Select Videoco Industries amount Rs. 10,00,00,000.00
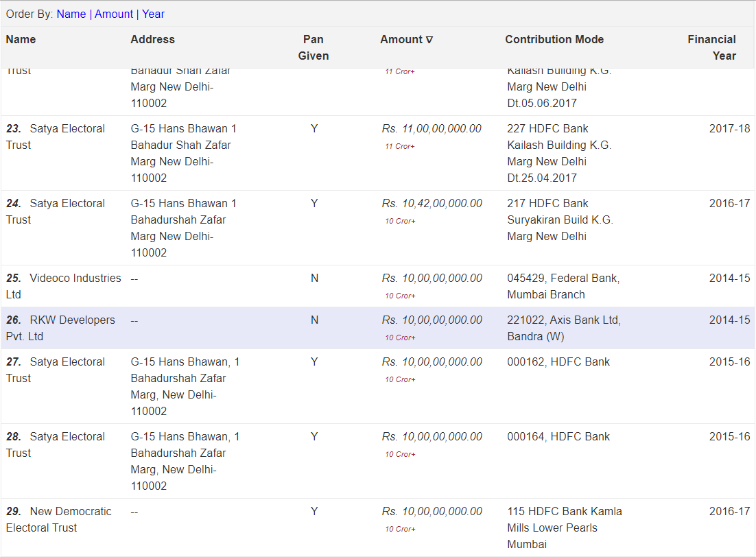 [x=432, y=278]
